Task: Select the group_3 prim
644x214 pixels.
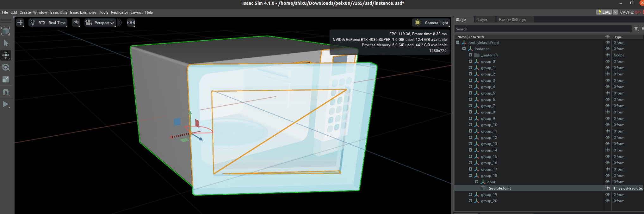Action: point(488,81)
